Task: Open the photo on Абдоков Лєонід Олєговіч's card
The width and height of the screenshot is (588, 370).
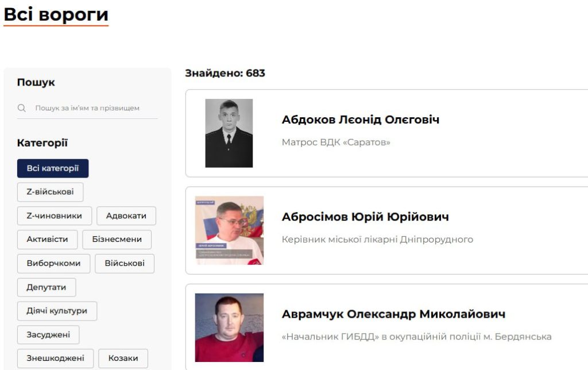Action: pos(229,133)
